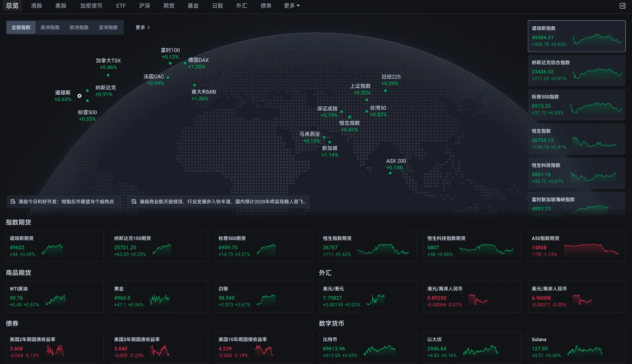Select the 全部指数 filter

click(21, 27)
